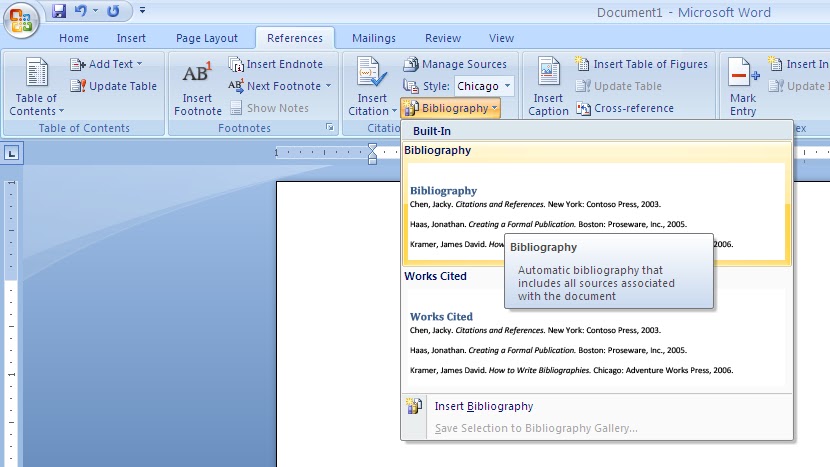
Task: Open the Table of Contents menu
Action: [36, 87]
